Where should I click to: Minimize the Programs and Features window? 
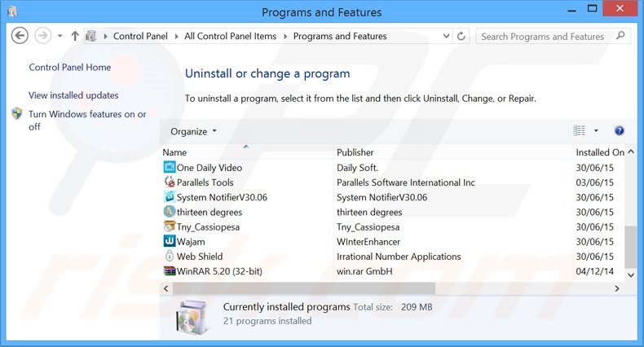pos(571,10)
